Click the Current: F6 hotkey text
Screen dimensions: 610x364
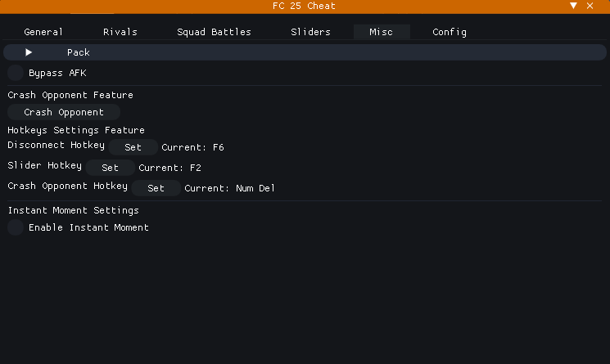coord(192,148)
